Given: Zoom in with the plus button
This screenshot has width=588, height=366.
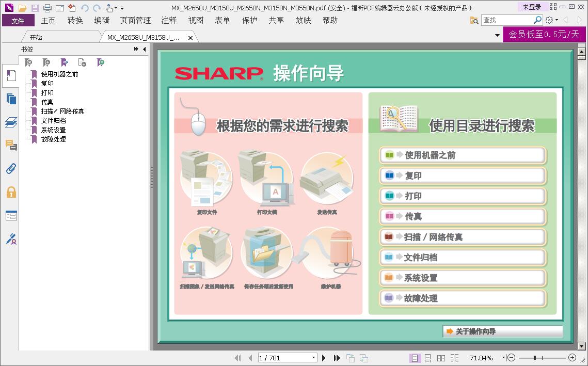Looking at the screenshot, I should (572, 358).
